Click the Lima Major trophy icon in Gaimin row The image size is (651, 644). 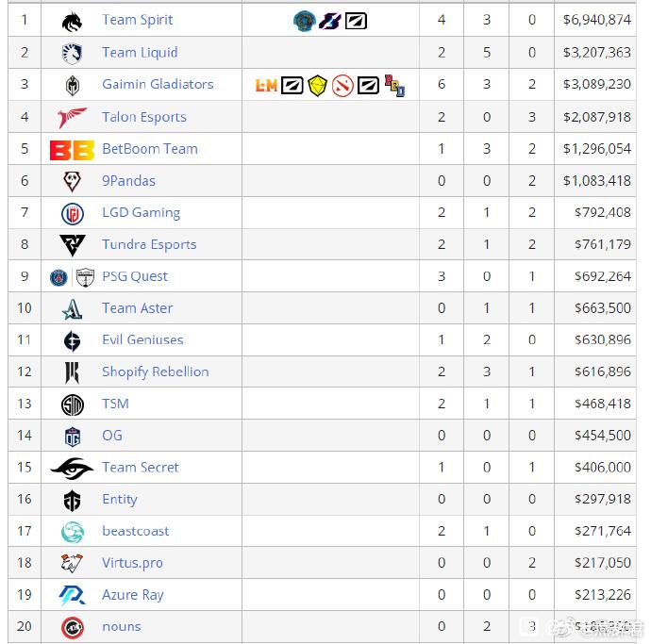266,86
